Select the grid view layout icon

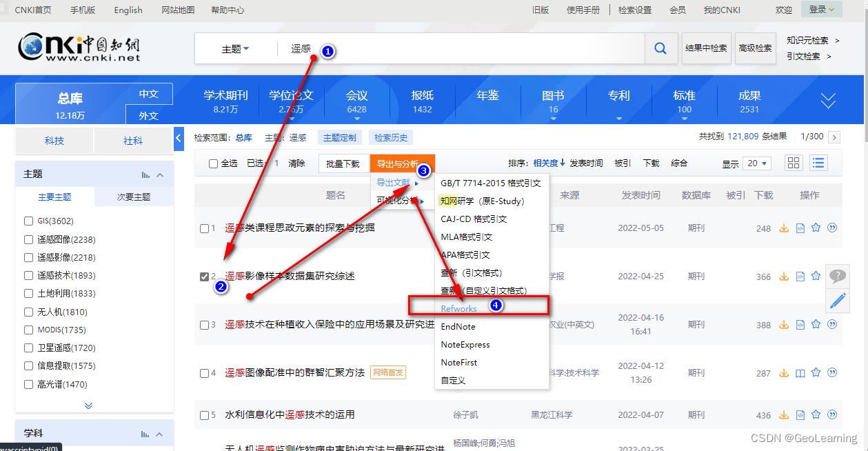tap(794, 163)
